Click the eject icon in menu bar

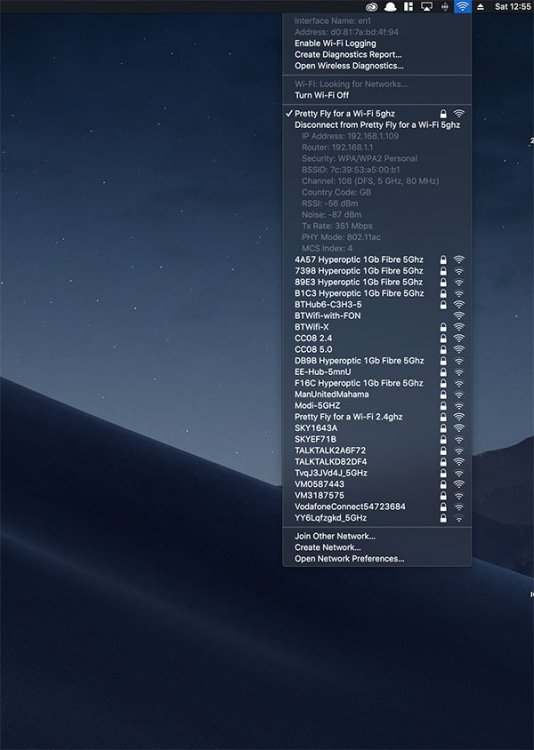481,7
